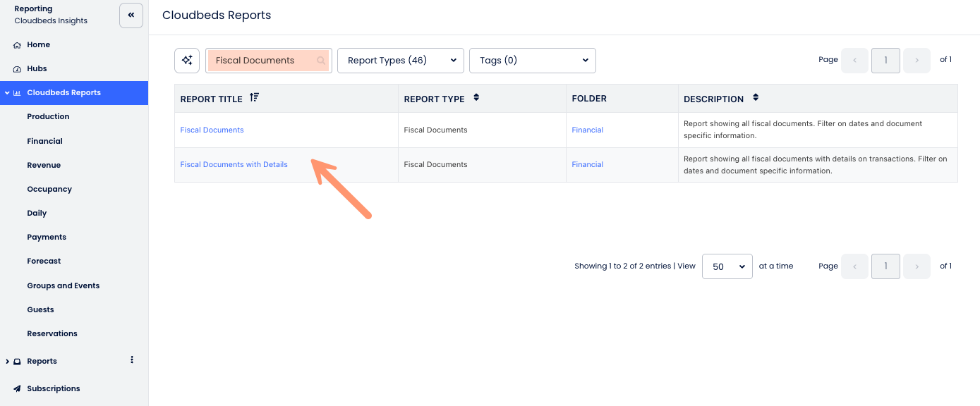The height and width of the screenshot is (406, 980).
Task: Click the AI sparkle icon button
Action: click(x=187, y=61)
